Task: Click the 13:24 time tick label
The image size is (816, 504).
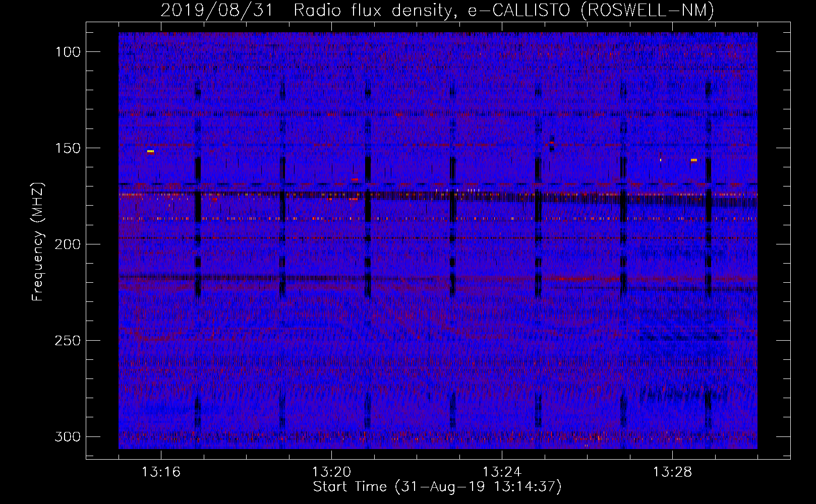Action: 502,472
